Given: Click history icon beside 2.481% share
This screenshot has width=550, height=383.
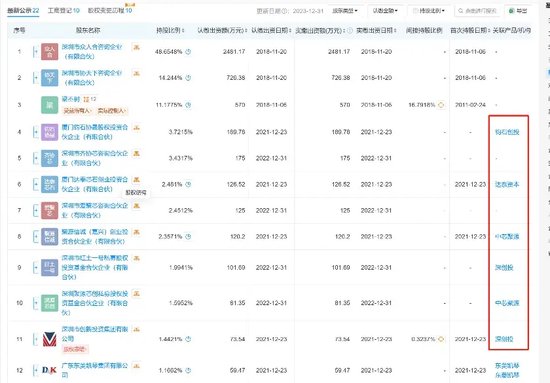Looking at the screenshot, I should click(188, 184).
